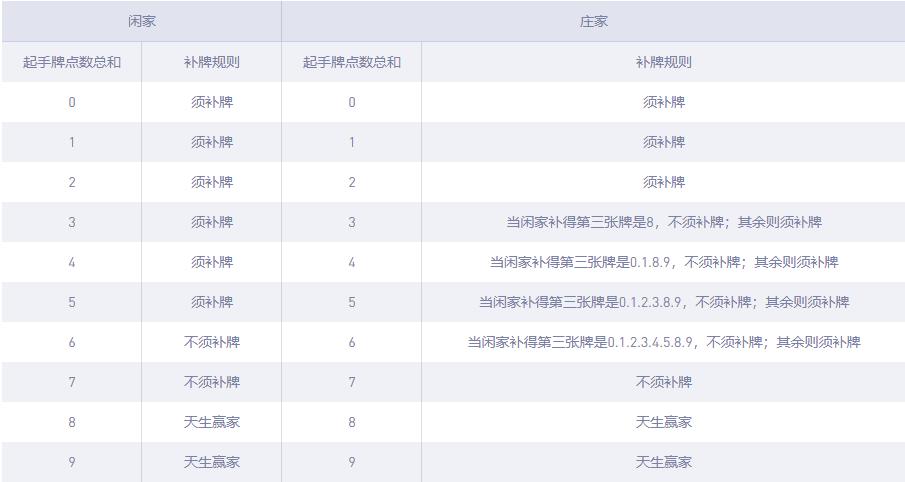905x482 pixels.
Task: Click 庄家 "须补牌" cell for total 1
Action: coord(663,142)
